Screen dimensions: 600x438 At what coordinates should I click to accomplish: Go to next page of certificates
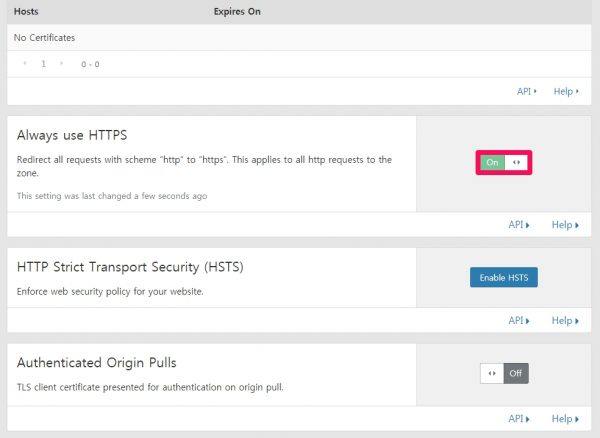[61, 64]
